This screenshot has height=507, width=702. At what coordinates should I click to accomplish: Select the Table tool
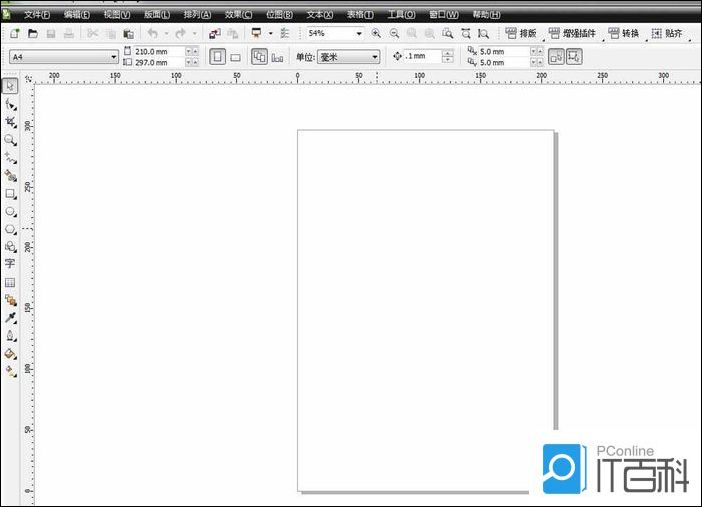click(x=10, y=282)
